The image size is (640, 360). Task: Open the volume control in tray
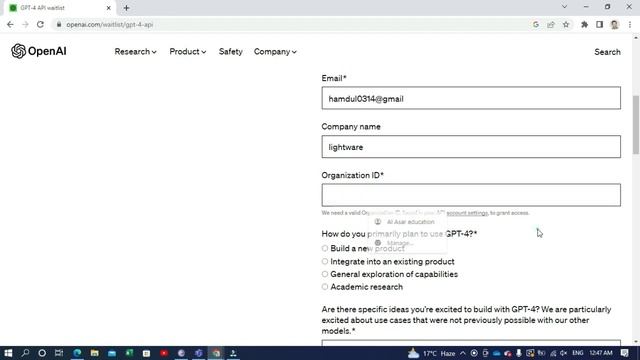pyautogui.click(x=563, y=353)
